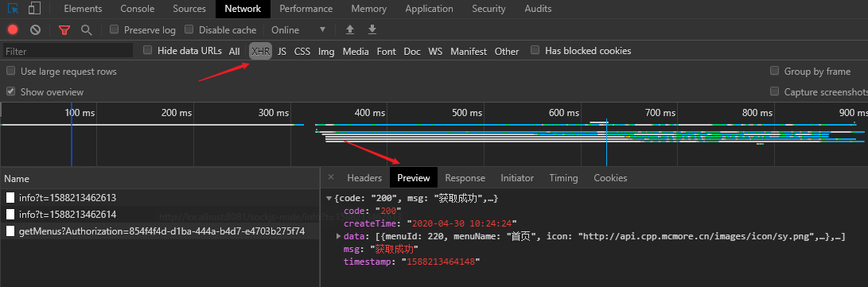
Task: Click file icon of info?t=1588213462614
Action: (10, 214)
